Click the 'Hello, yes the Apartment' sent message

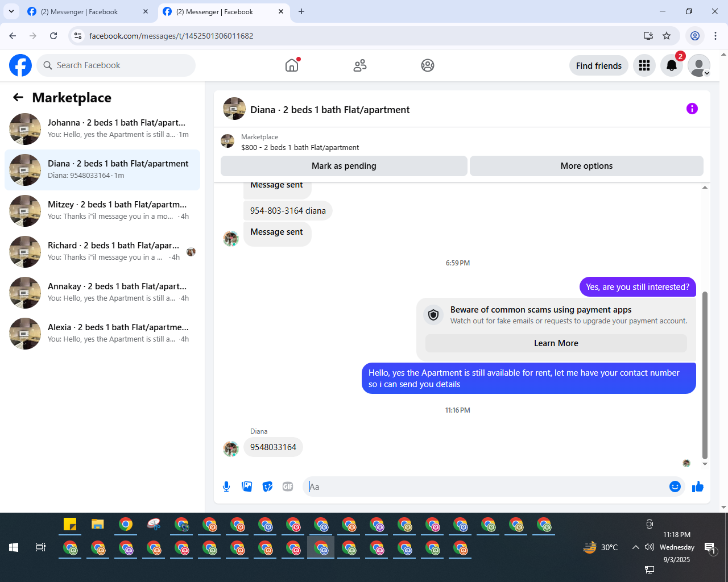click(x=529, y=379)
